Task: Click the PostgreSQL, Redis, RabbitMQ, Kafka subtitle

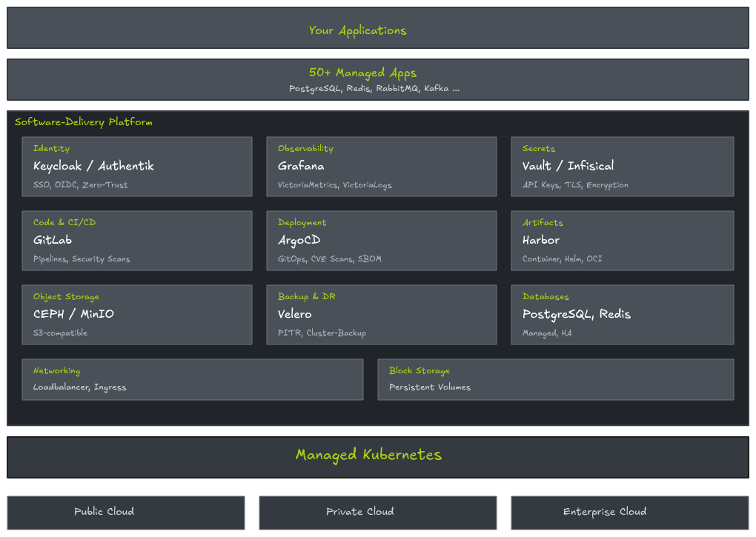Action: click(x=374, y=89)
